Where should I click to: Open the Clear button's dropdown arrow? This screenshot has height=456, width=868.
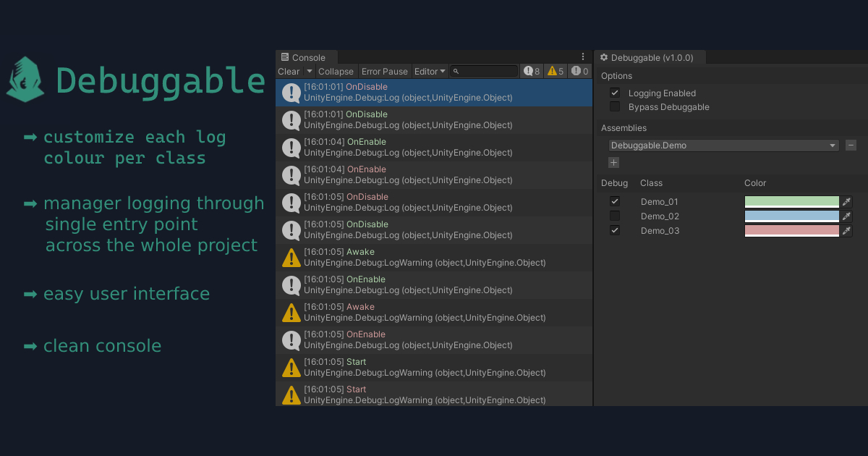310,71
